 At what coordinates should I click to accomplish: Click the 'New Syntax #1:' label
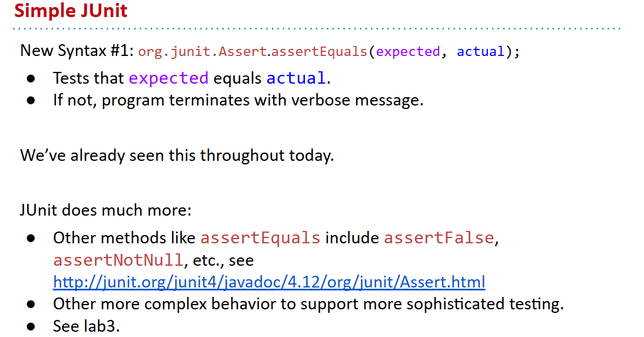click(x=77, y=51)
